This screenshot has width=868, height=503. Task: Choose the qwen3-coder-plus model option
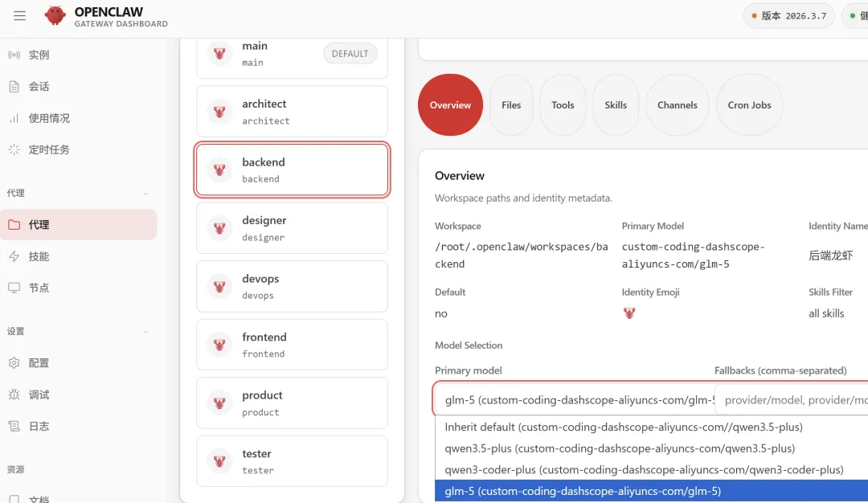click(651, 470)
